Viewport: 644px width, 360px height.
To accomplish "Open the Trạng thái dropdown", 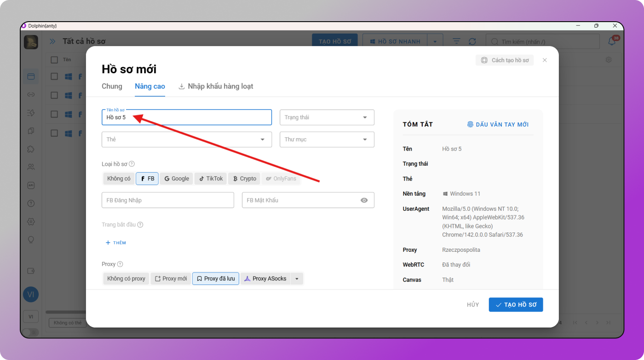I will tap(327, 117).
